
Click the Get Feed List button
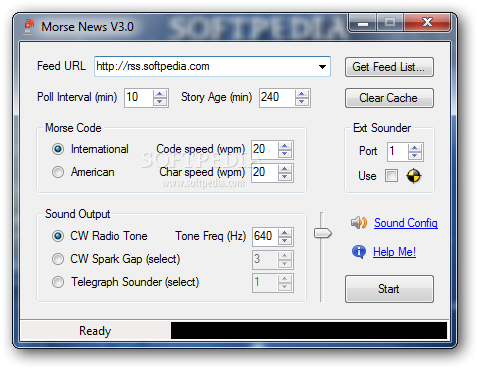(x=389, y=67)
